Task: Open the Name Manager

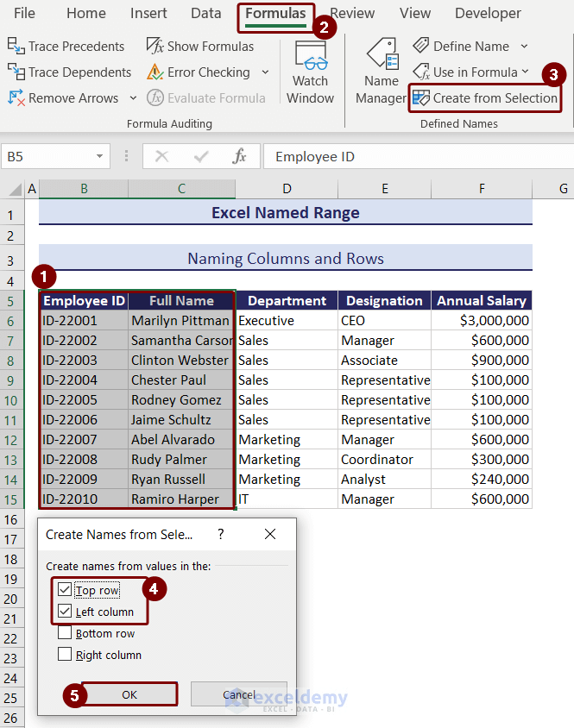Action: tap(382, 72)
